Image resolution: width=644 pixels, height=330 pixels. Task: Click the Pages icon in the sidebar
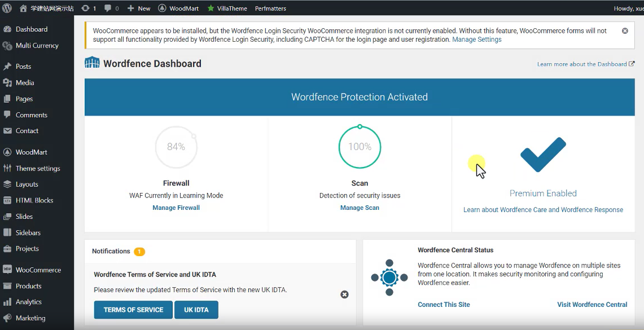pos(7,99)
